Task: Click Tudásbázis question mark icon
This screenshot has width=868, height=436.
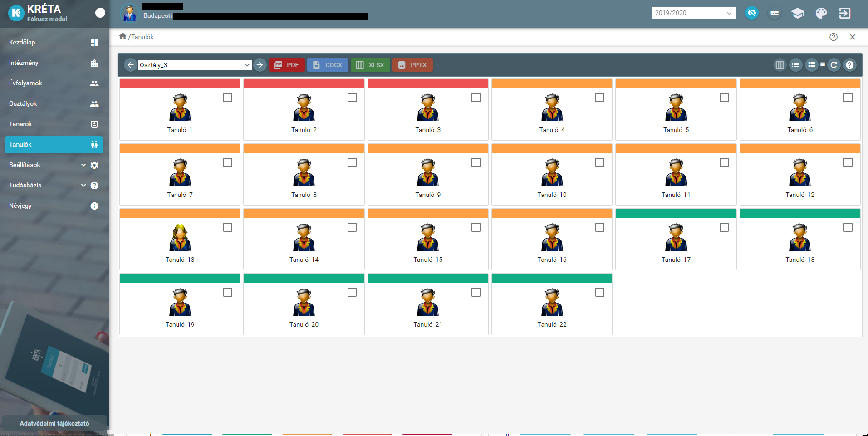Action: 94,186
